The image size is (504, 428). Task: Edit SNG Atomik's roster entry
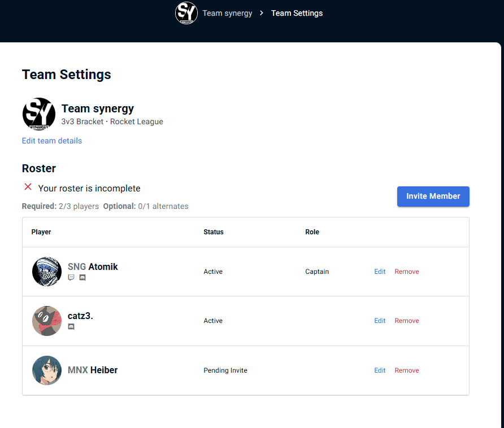[380, 272]
